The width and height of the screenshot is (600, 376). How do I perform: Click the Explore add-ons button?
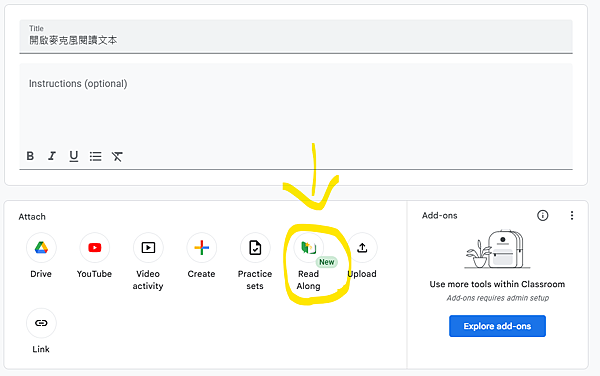pos(497,326)
